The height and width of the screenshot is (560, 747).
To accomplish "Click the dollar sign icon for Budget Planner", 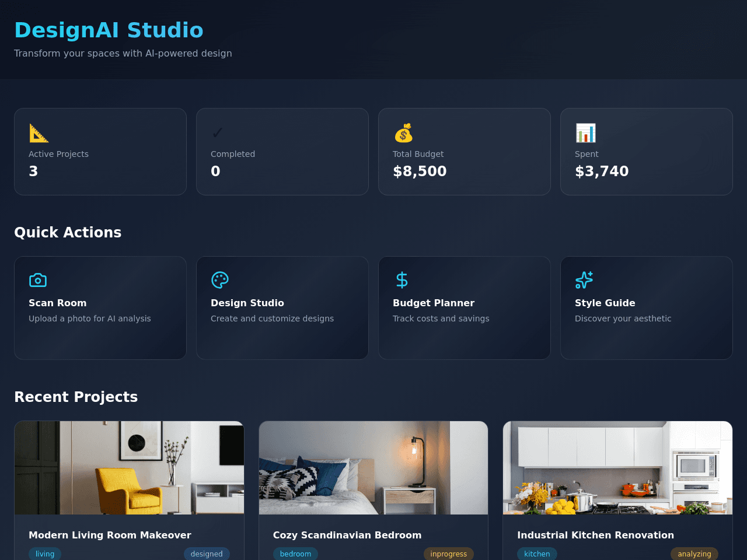I will coord(402,280).
